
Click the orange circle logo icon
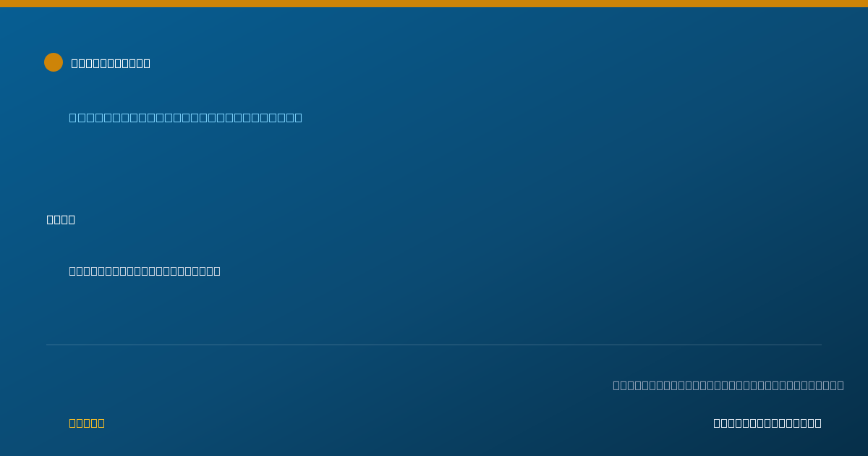[54, 62]
